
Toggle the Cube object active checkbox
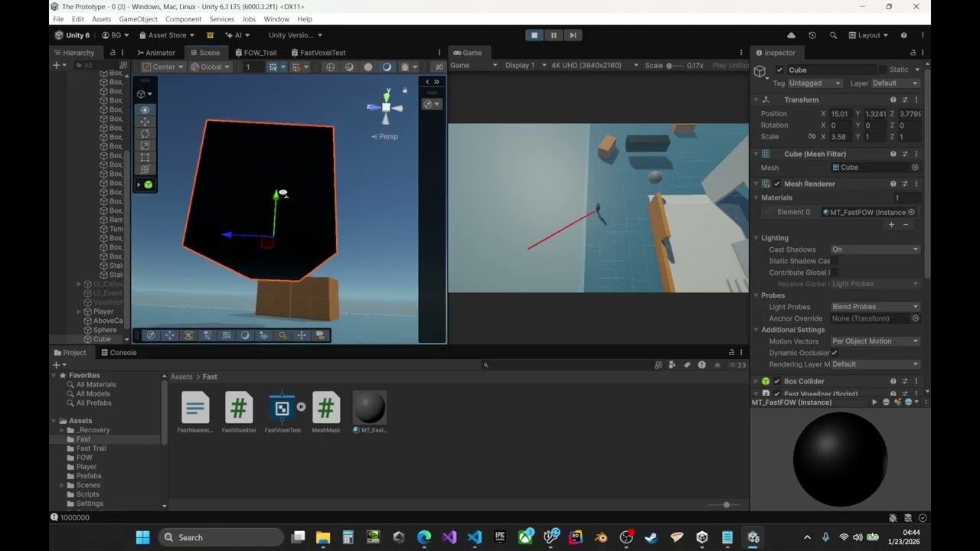click(780, 70)
